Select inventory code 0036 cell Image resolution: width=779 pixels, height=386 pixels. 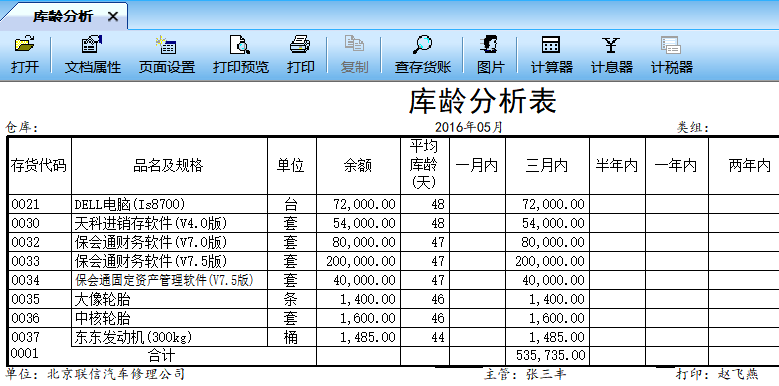39,318
